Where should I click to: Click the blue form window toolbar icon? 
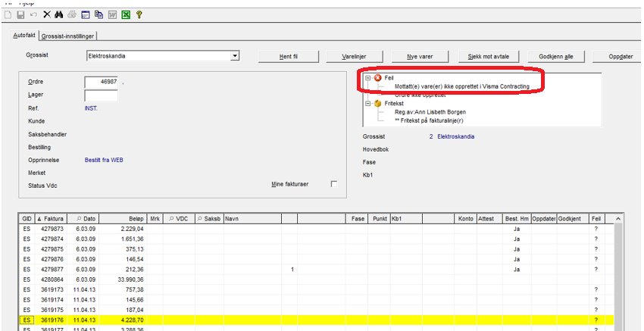point(86,15)
